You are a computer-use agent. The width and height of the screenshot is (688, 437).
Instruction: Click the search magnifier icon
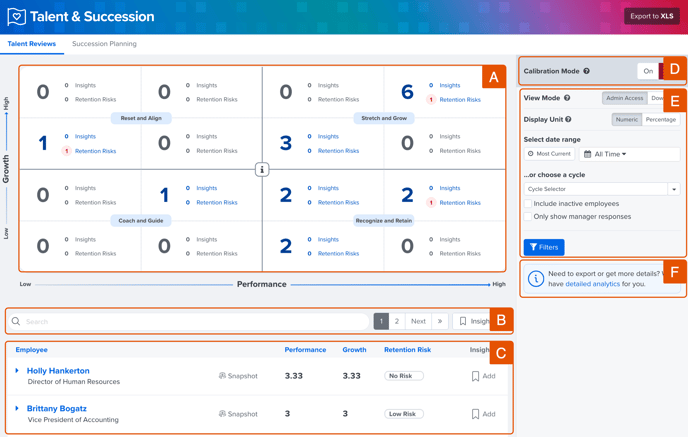click(x=16, y=321)
